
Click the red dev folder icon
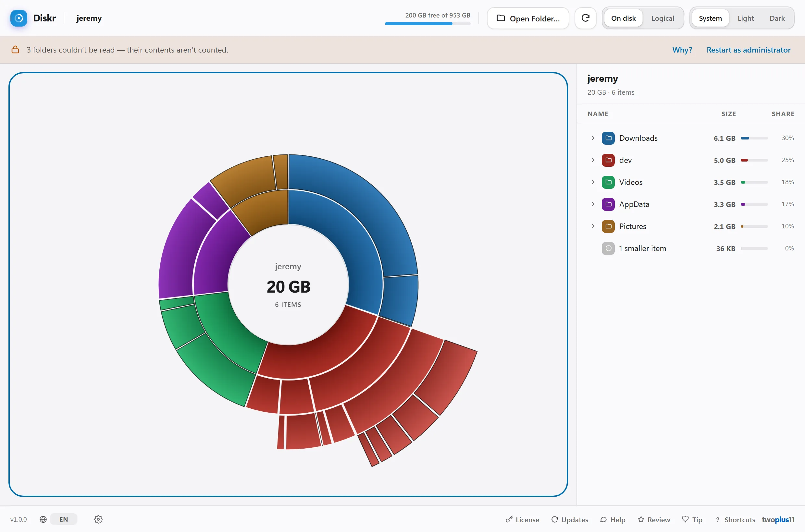tap(608, 160)
